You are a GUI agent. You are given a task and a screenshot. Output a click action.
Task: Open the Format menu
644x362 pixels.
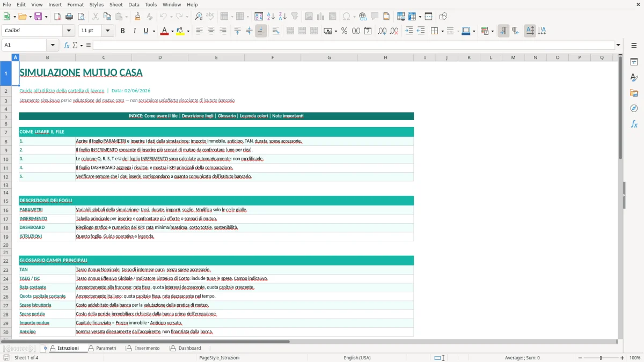[x=76, y=4]
